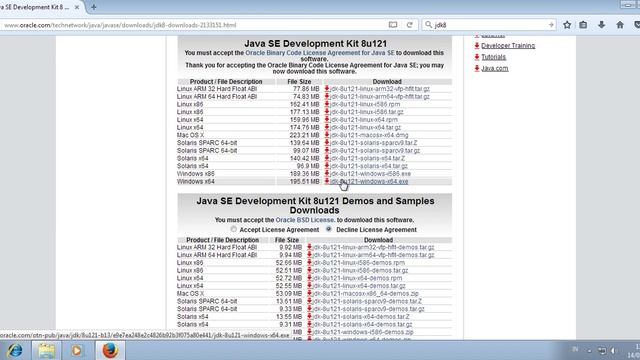Click red download arrow beside Tutorials link

tap(477, 57)
